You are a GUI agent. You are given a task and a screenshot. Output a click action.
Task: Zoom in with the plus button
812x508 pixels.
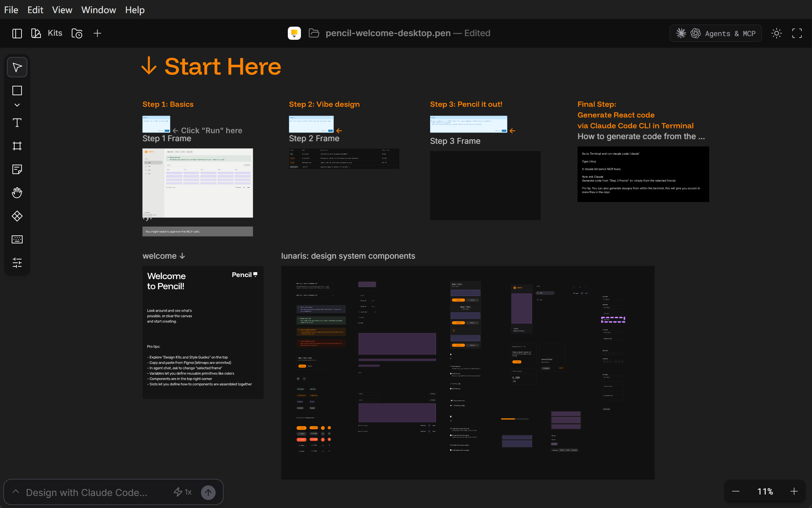794,492
